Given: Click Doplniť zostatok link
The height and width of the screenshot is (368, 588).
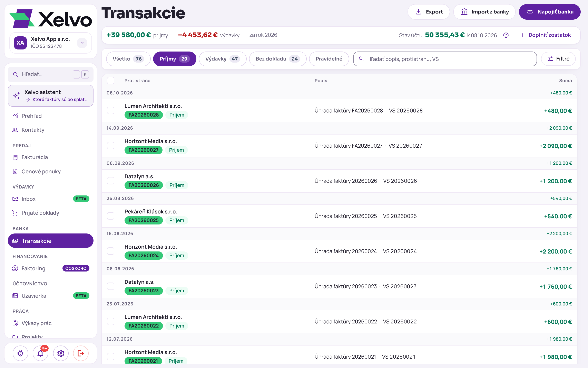Looking at the screenshot, I should 546,35.
